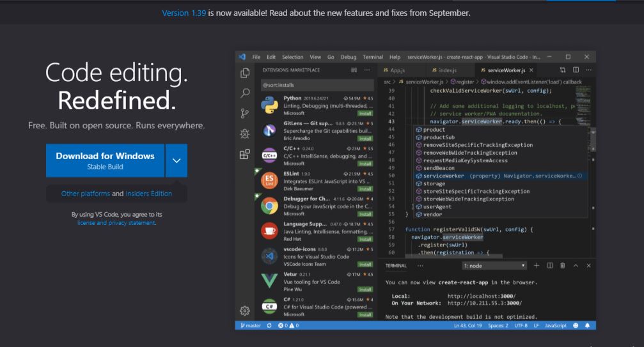This screenshot has height=347, width=644.
Task: Open the Debug menu
Action: [x=349, y=57]
